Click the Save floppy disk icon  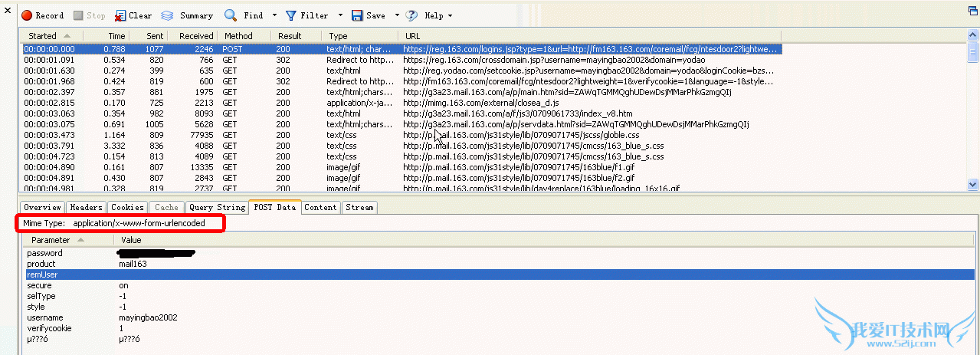(x=357, y=15)
